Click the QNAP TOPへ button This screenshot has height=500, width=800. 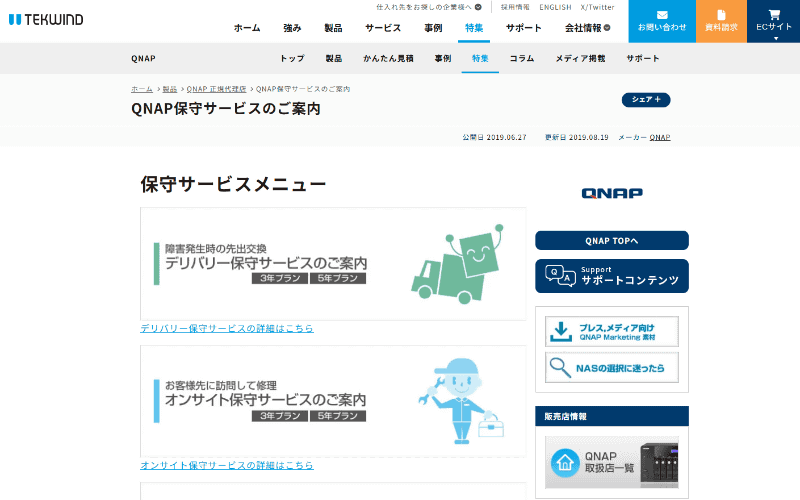pos(612,241)
